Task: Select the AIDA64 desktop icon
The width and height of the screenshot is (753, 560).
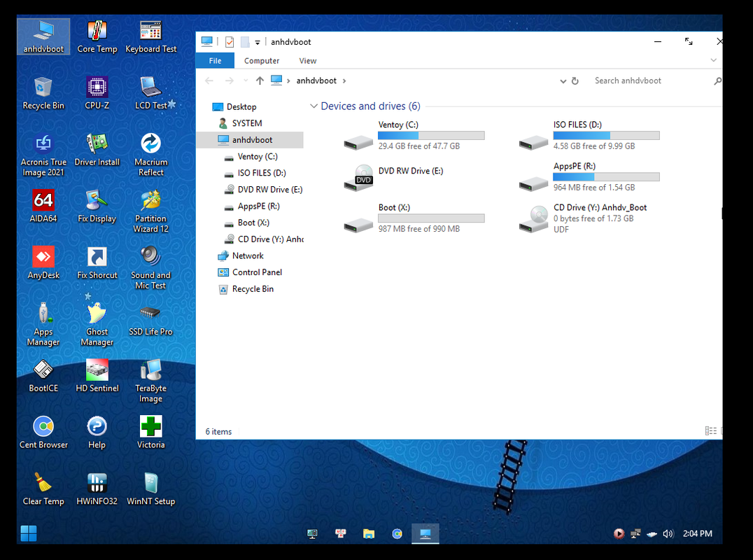Action: (43, 206)
